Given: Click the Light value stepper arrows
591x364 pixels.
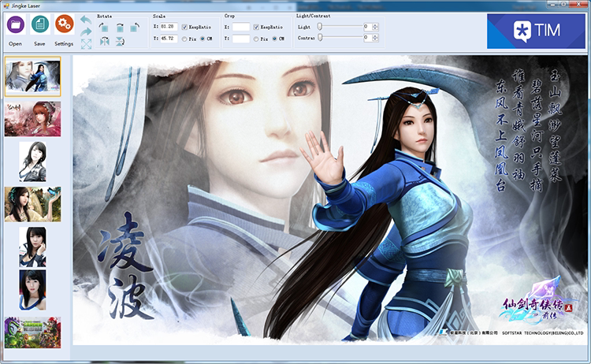Looking at the screenshot, I should (375, 27).
